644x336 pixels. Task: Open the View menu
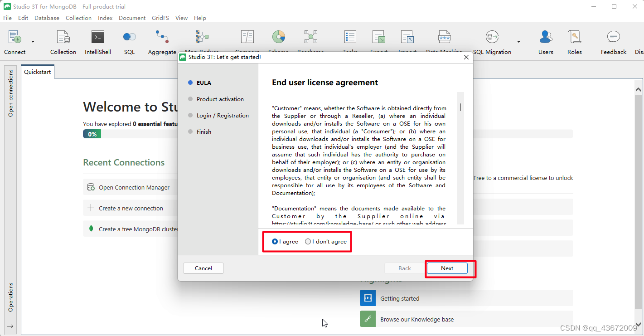click(x=181, y=18)
